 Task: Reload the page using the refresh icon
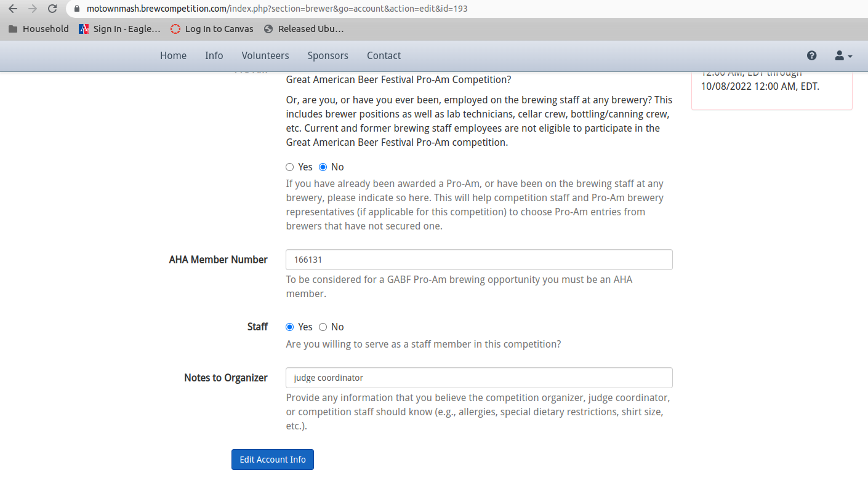coord(52,9)
